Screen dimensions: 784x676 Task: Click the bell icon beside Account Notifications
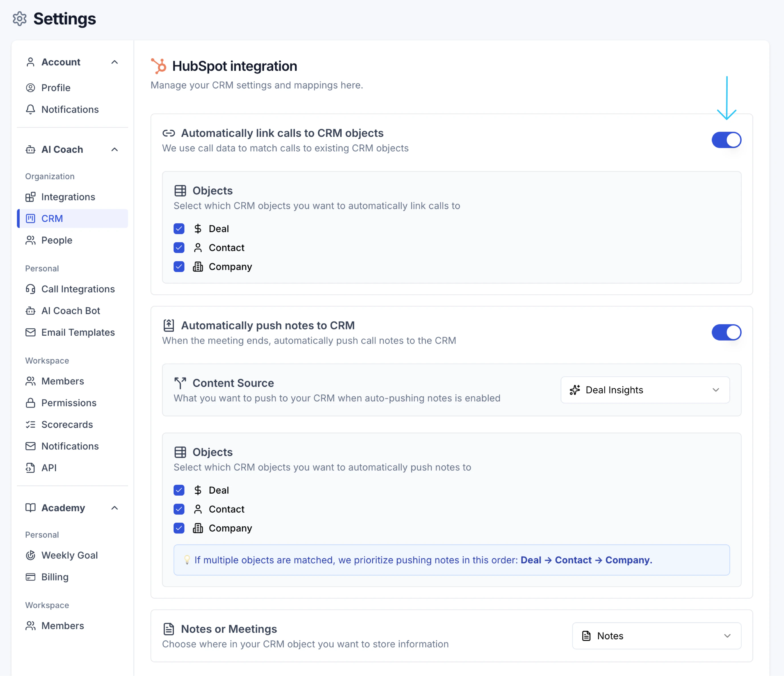31,109
